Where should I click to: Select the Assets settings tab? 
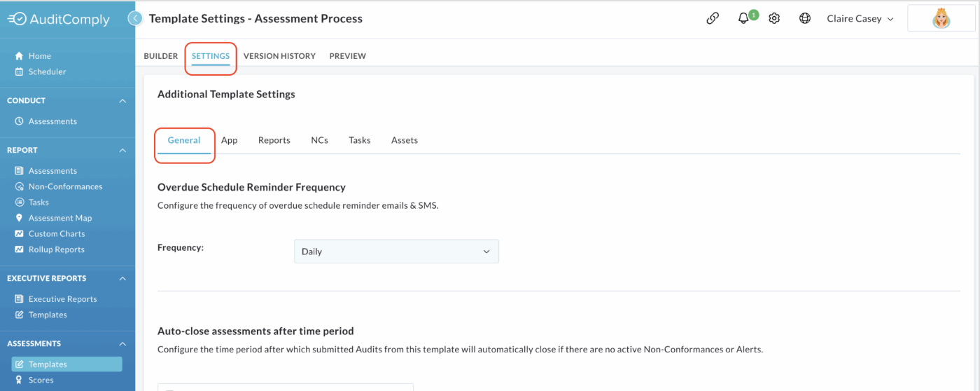405,140
